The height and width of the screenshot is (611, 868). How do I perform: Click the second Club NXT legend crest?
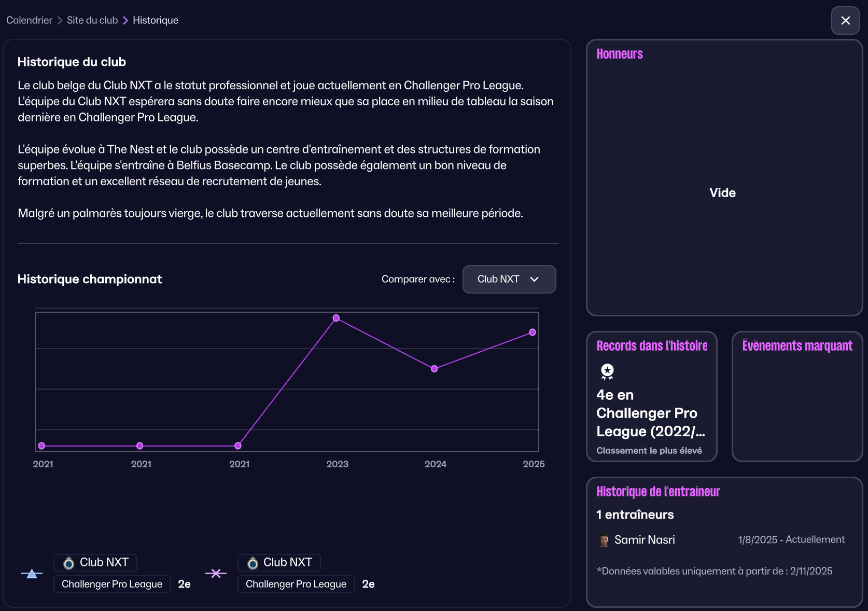coord(253,563)
